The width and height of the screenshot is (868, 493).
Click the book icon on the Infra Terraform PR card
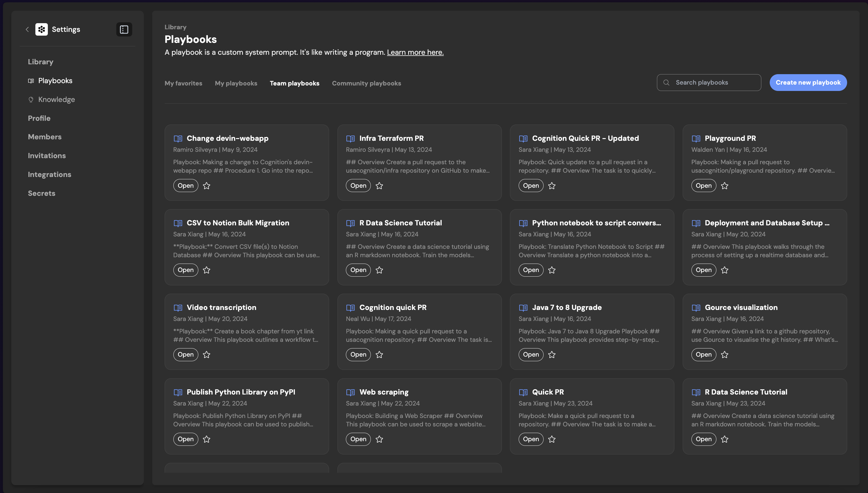pyautogui.click(x=350, y=138)
